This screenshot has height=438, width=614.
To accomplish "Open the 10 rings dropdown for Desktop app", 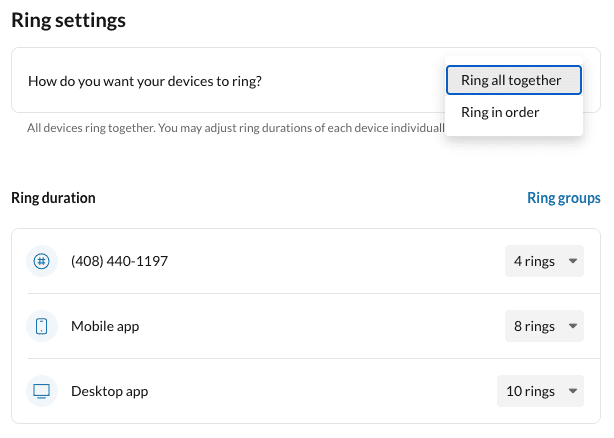I will 540,391.
